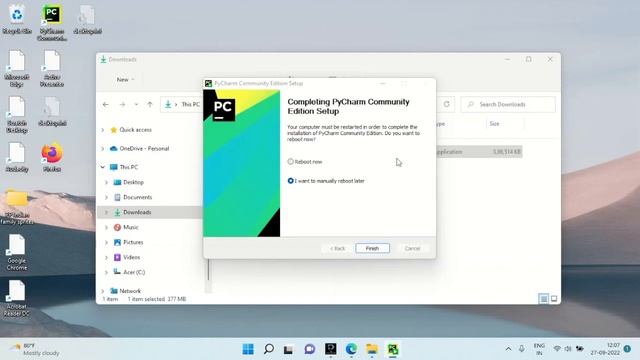The height and width of the screenshot is (360, 640).
Task: Select This PC in sidebar
Action: [x=124, y=167]
